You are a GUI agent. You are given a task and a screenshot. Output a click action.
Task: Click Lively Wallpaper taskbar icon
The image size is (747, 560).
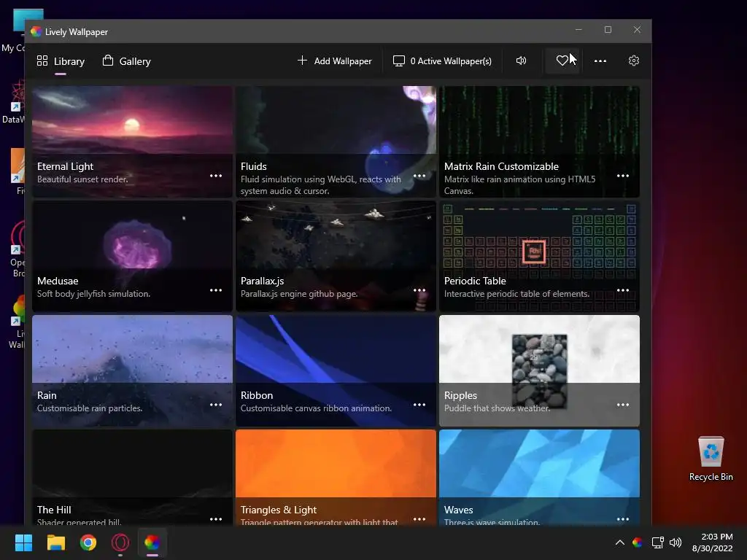point(152,542)
